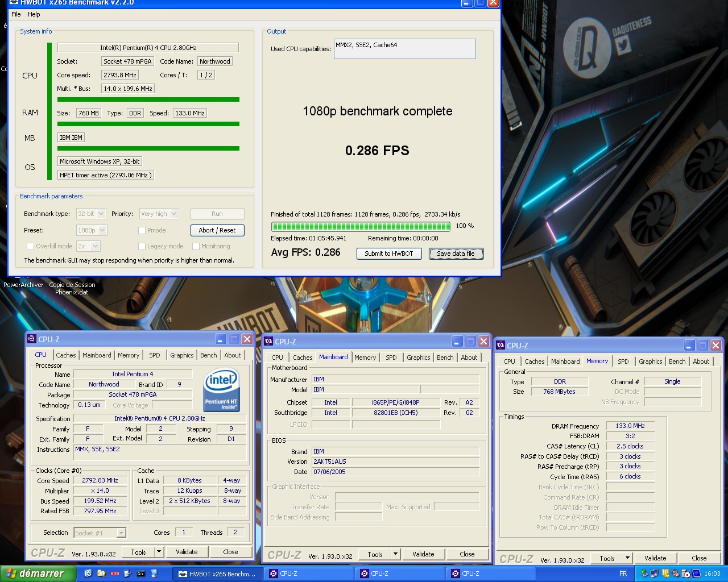Click Submit to HWBOT button
This screenshot has height=582, width=728.
[x=389, y=253]
